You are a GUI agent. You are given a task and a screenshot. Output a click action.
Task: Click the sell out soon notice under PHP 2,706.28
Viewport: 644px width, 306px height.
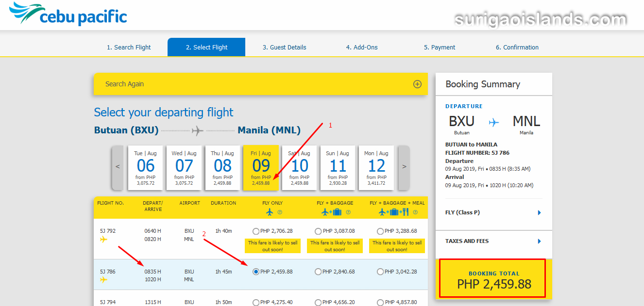coord(273,246)
